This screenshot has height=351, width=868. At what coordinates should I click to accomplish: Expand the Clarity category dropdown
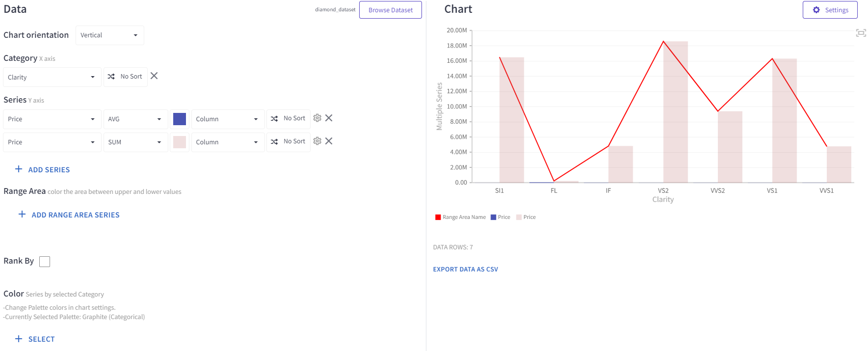(x=52, y=78)
